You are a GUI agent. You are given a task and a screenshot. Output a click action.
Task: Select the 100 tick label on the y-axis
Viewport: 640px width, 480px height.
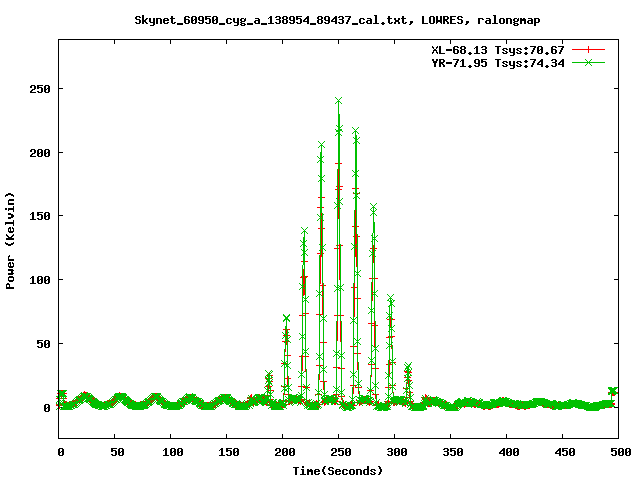[40, 280]
